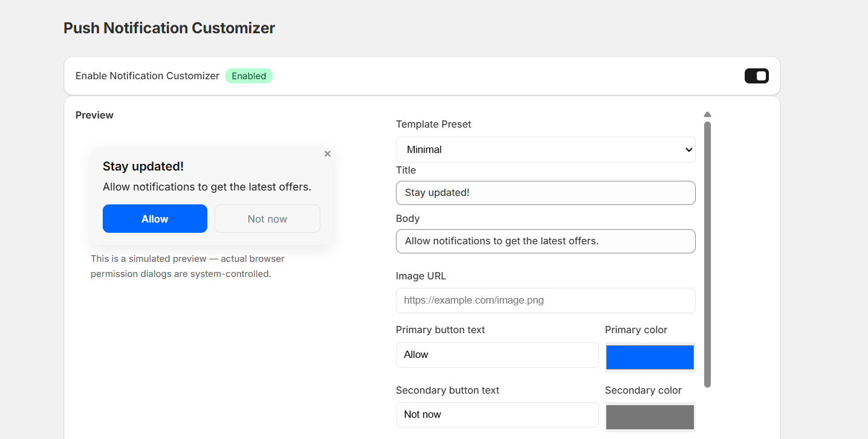This screenshot has width=868, height=439.
Task: Click the Secondary button text field
Action: point(497,415)
